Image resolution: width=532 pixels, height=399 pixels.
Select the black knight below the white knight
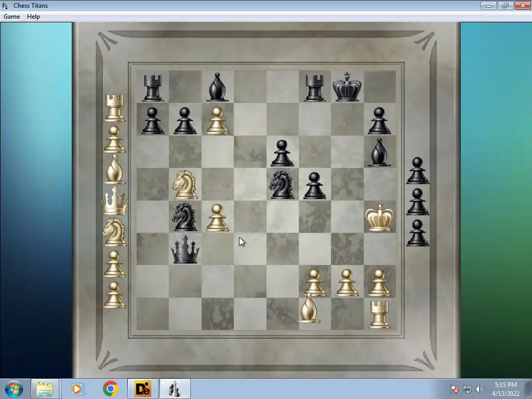(x=185, y=217)
